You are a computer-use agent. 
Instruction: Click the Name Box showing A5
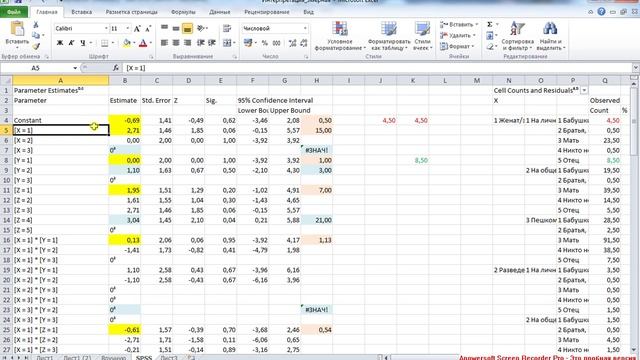36,68
